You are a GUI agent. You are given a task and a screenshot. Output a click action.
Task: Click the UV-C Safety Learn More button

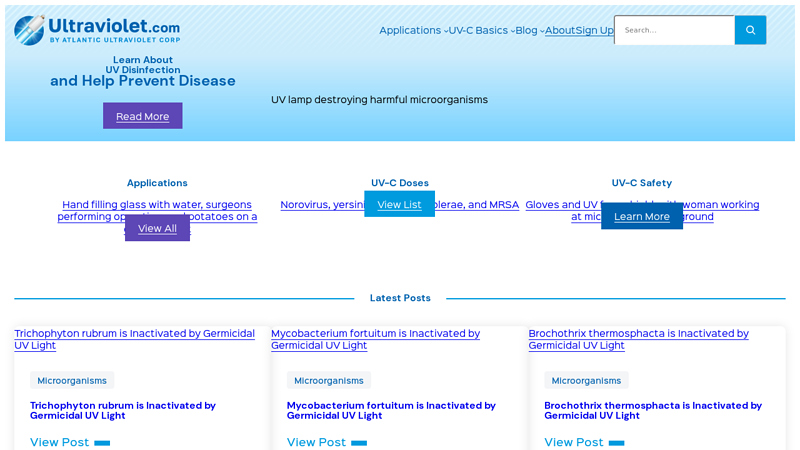pyautogui.click(x=641, y=216)
